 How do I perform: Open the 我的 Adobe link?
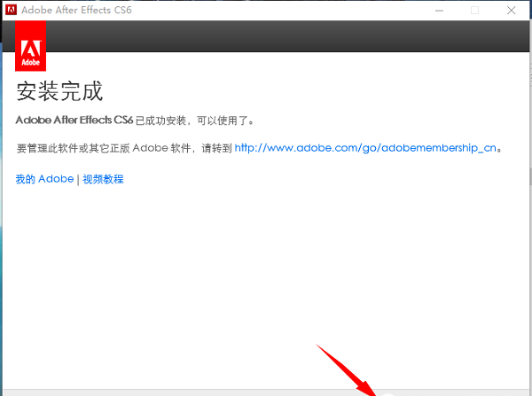click(x=44, y=179)
